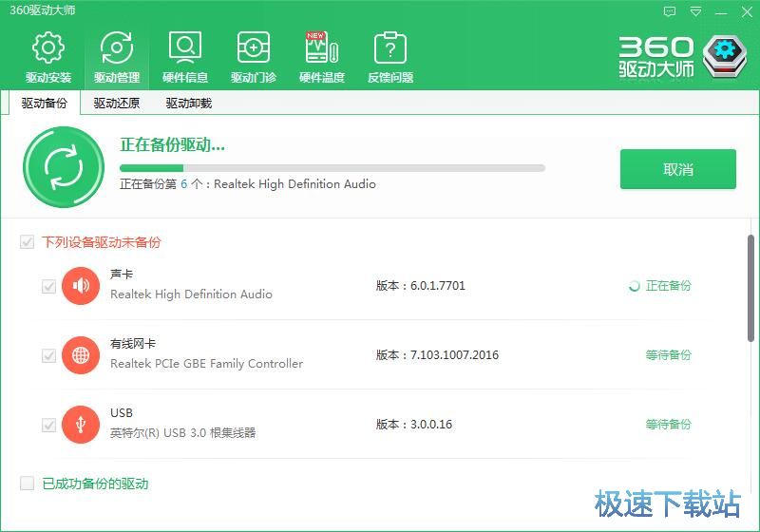Viewport: 760px width, 532px height.
Task: Click the feedback message icon in title bar
Action: [x=670, y=11]
